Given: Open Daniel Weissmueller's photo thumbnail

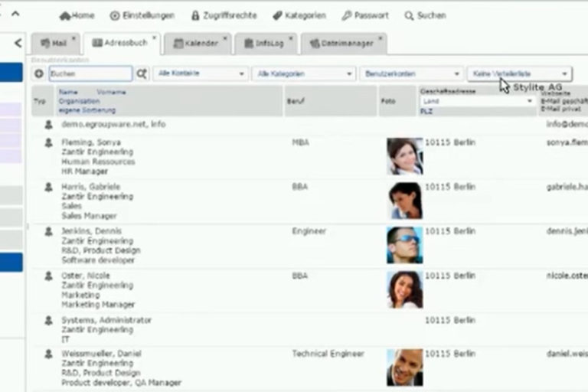Looking at the screenshot, I should tap(404, 367).
